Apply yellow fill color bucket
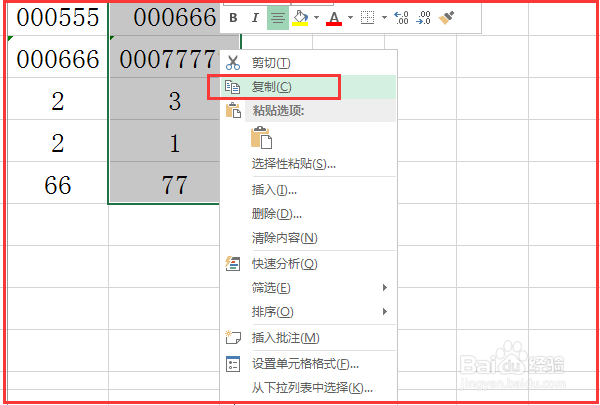Image resolution: width=600 pixels, height=405 pixels. pos(301,18)
